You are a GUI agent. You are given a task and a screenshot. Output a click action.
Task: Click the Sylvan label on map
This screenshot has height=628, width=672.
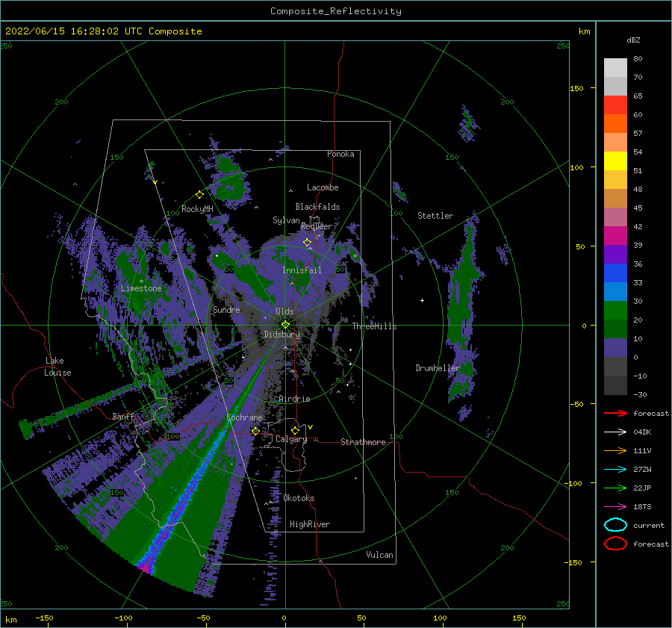click(286, 220)
